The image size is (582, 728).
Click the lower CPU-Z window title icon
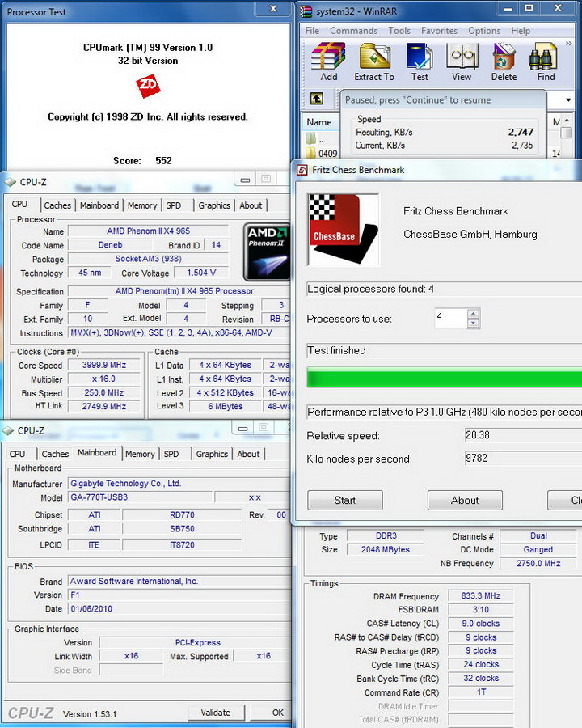point(8,431)
